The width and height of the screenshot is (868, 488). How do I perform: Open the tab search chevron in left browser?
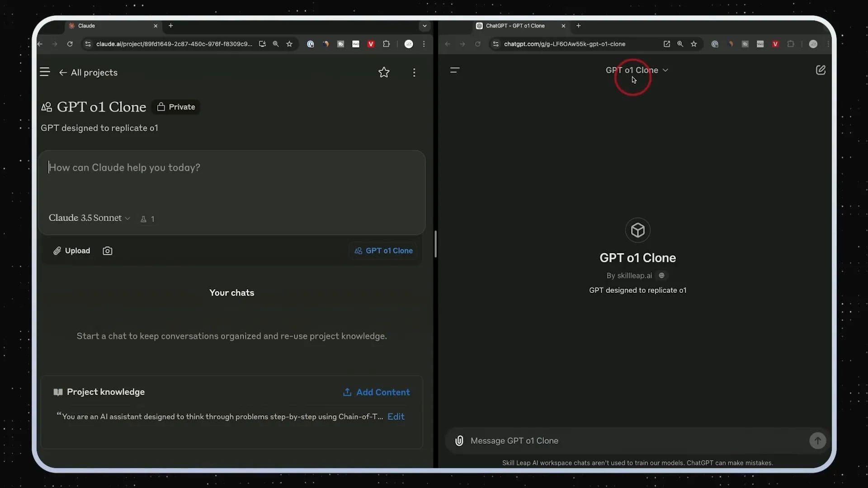pos(424,26)
